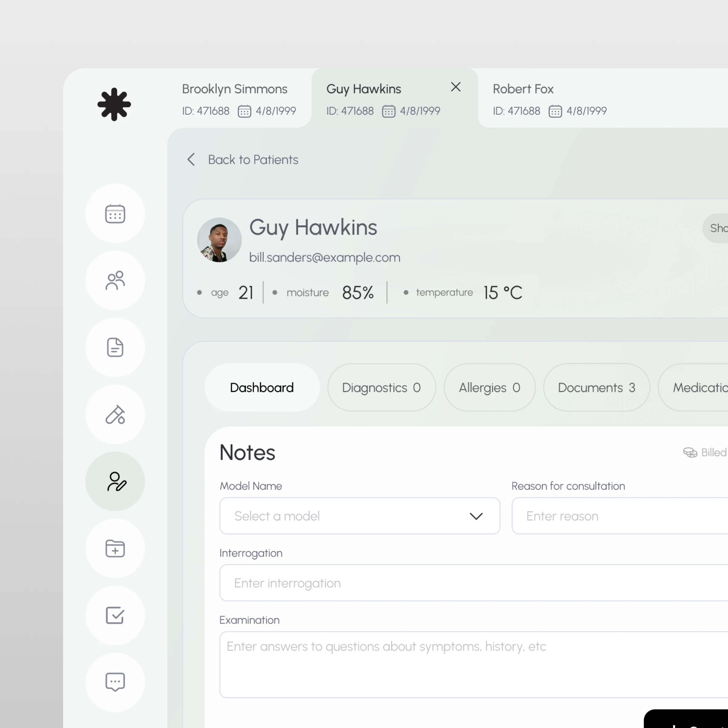Open the chat messages sidebar icon

tap(115, 682)
